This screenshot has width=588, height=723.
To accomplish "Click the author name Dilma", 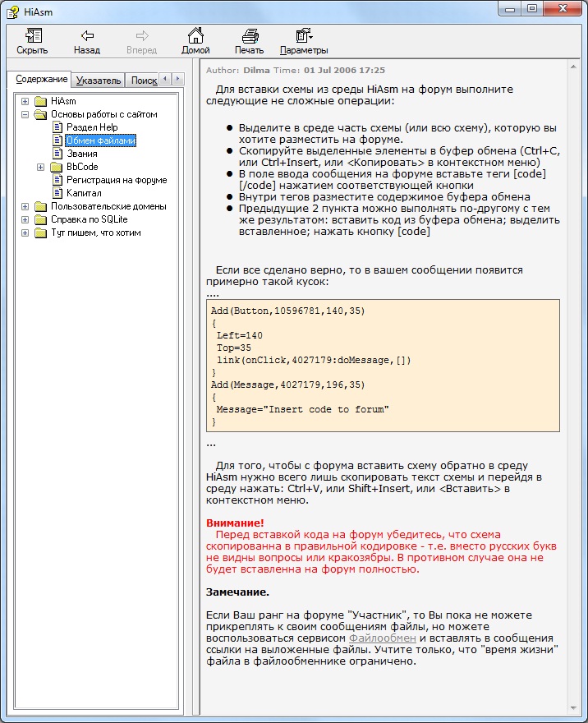I will pos(256,70).
